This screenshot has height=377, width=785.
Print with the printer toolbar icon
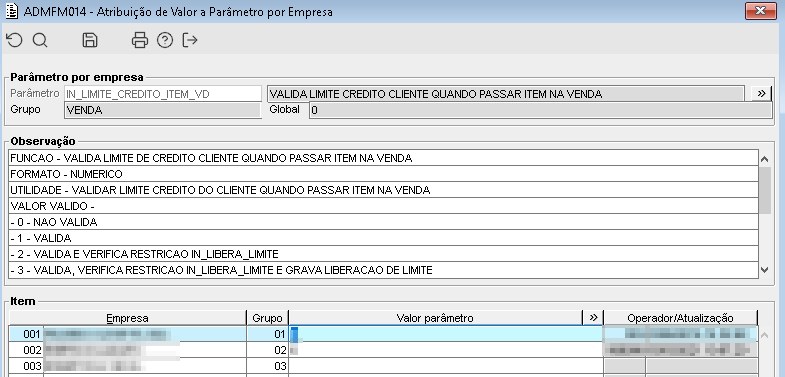tap(140, 40)
